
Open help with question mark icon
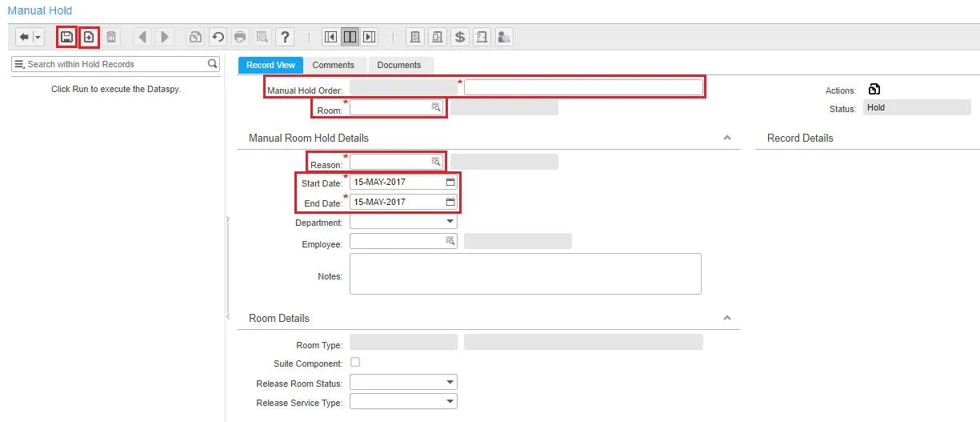[286, 37]
